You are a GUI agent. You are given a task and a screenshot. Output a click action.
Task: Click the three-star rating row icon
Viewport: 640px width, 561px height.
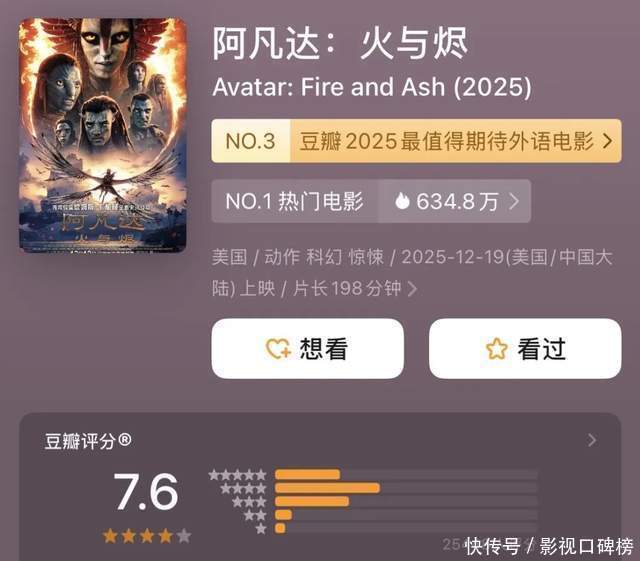click(x=249, y=502)
